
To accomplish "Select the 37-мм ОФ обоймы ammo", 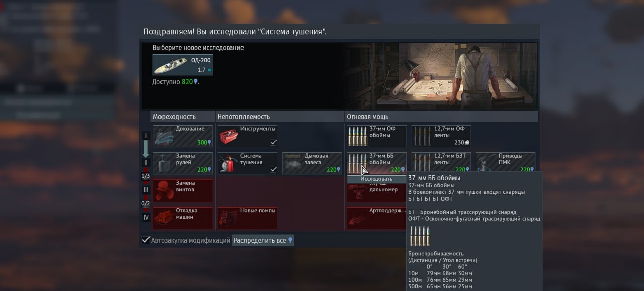I will [376, 136].
